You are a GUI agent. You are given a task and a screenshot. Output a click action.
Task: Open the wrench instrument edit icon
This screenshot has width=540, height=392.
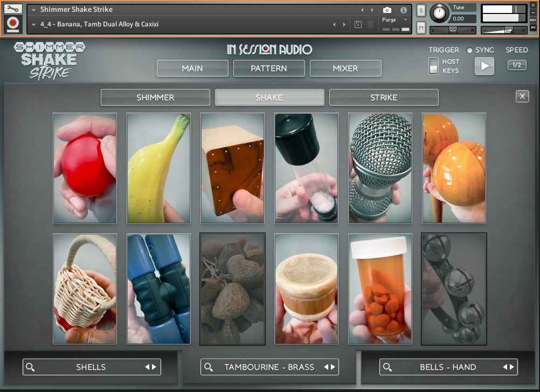[x=13, y=9]
